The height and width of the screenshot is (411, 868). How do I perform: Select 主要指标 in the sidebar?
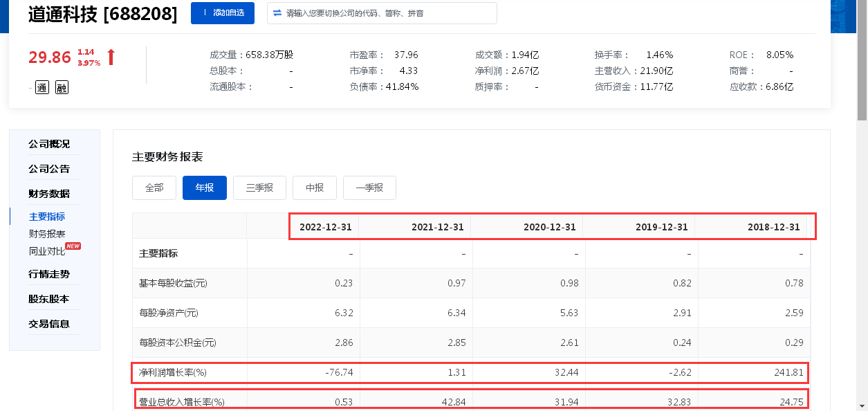47,217
